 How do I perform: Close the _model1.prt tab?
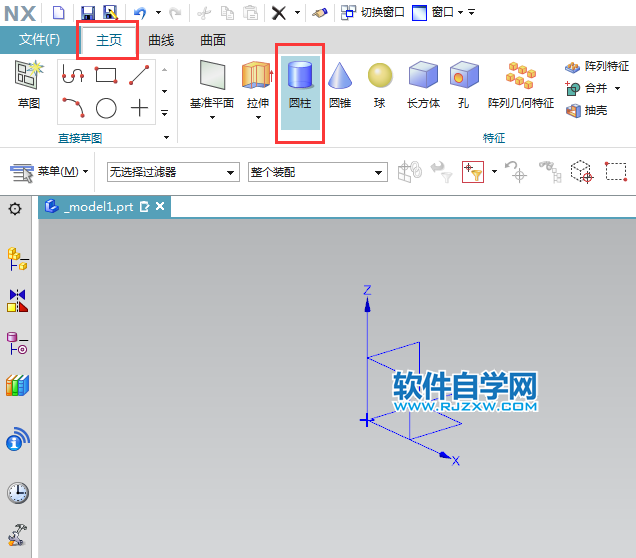coord(160,206)
